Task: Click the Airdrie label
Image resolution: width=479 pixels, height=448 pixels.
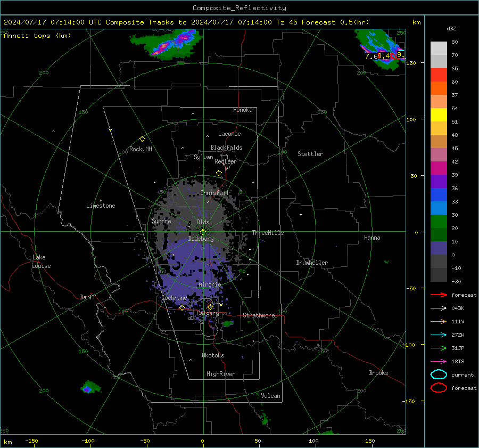Action: point(210,284)
